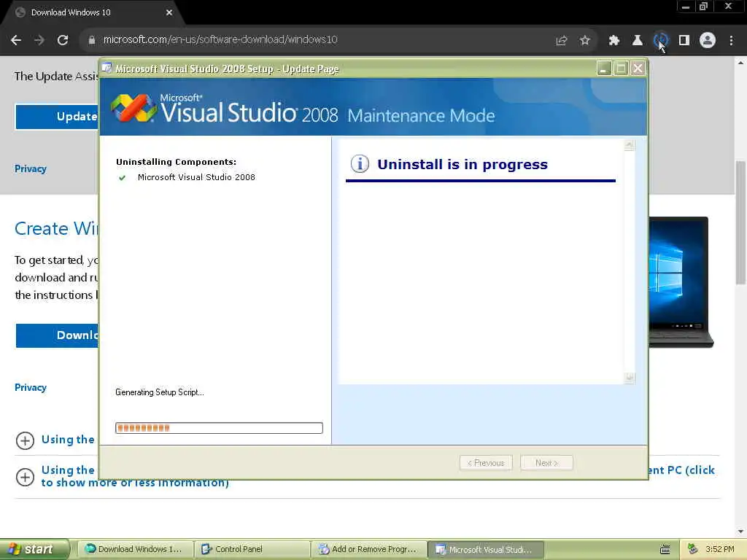The width and height of the screenshot is (747, 560).
Task: Click the Previous button in Setup
Action: [x=485, y=463]
